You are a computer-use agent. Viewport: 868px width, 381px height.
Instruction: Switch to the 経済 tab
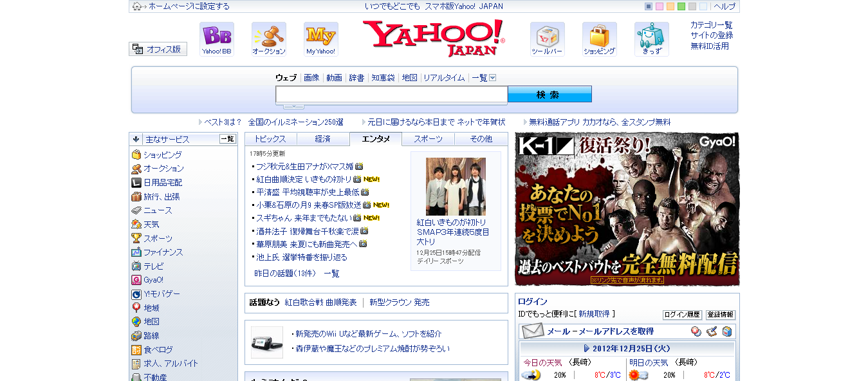tap(323, 139)
